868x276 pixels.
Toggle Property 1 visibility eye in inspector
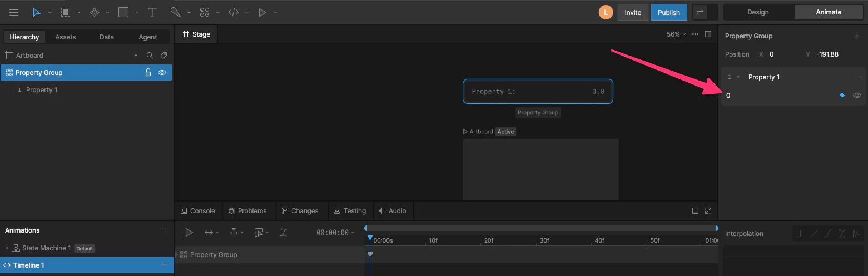(857, 96)
